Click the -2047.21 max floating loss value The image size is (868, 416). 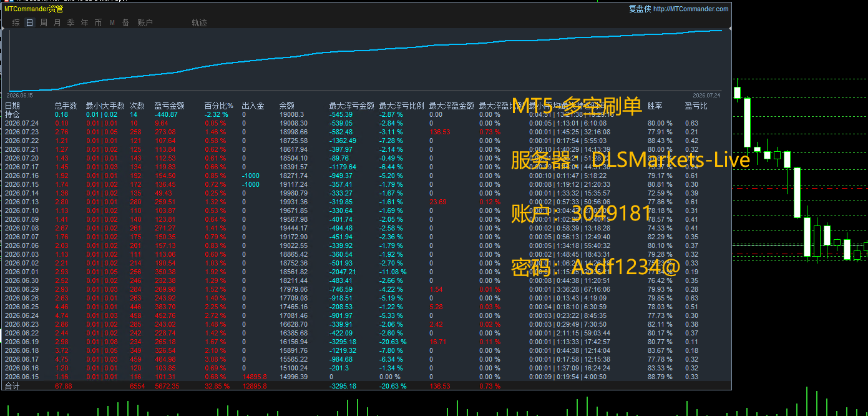tap(343, 272)
